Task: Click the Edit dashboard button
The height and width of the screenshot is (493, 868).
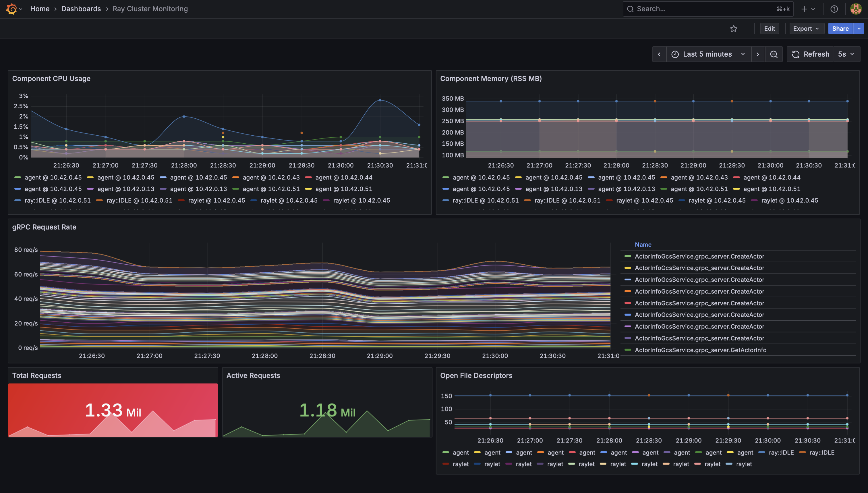Action: 769,29
